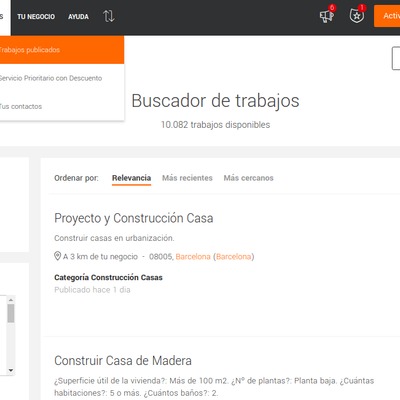The height and width of the screenshot is (400, 400).
Task: Open the star shield badge icon
Action: (357, 15)
